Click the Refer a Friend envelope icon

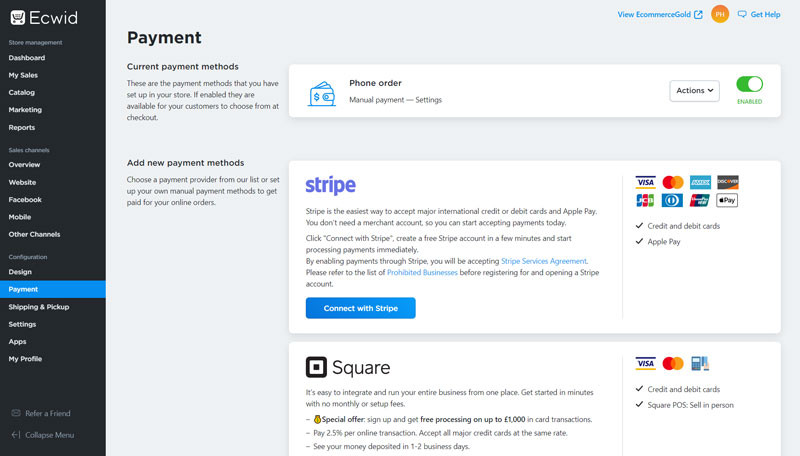click(x=16, y=413)
